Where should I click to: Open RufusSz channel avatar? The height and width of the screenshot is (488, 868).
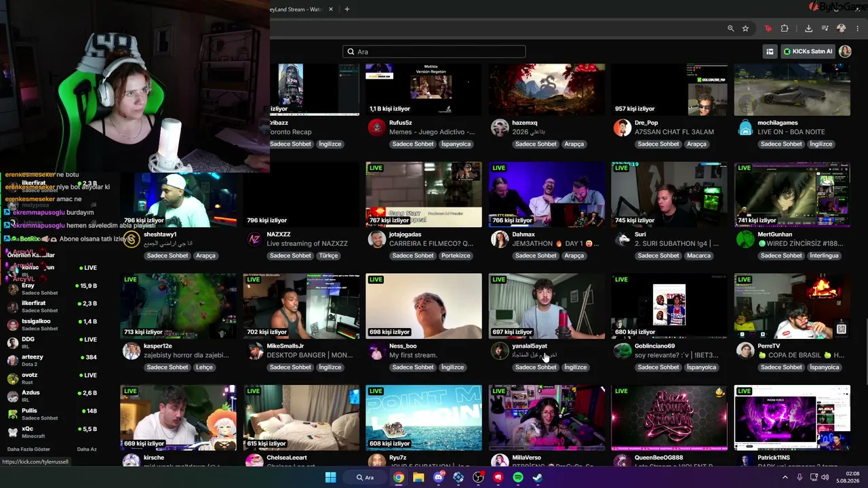tap(376, 127)
